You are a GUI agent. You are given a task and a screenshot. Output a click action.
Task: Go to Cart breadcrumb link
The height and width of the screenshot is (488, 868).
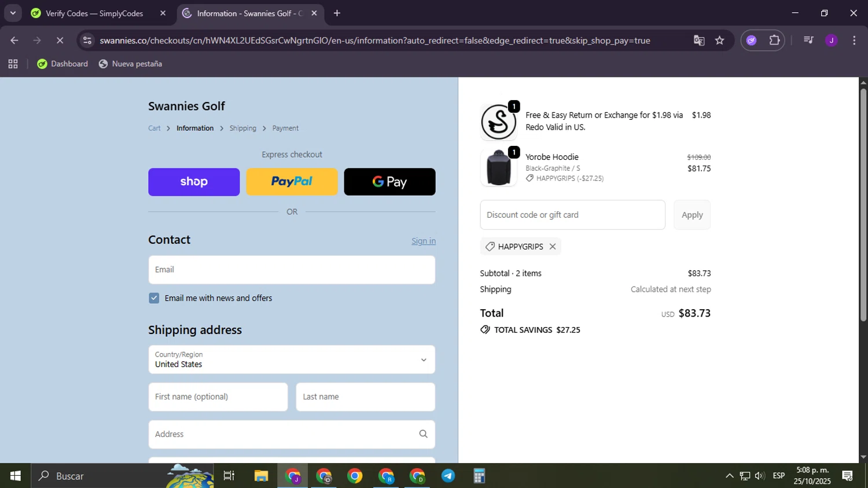coord(155,128)
